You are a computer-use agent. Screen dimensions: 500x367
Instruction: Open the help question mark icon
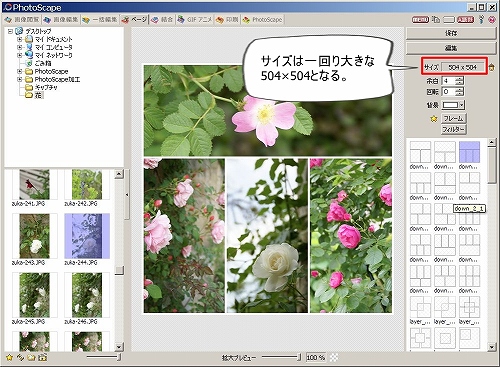481,19
